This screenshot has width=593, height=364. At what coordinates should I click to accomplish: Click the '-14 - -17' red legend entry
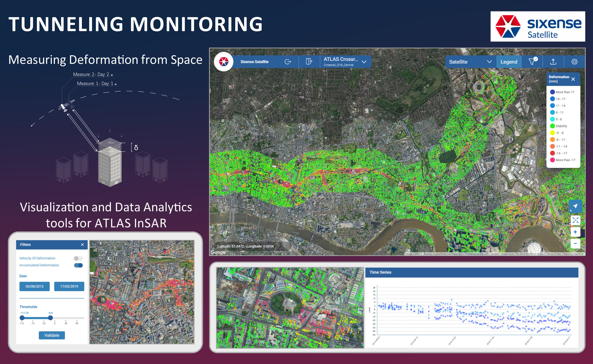point(559,153)
